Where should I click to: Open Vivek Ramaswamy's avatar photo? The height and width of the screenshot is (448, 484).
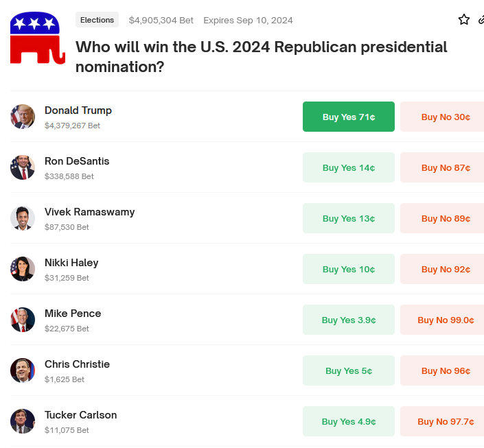tap(23, 218)
